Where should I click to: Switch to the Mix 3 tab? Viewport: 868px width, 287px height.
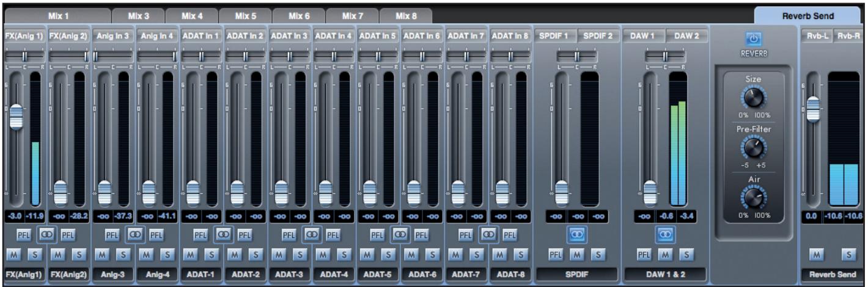point(138,15)
